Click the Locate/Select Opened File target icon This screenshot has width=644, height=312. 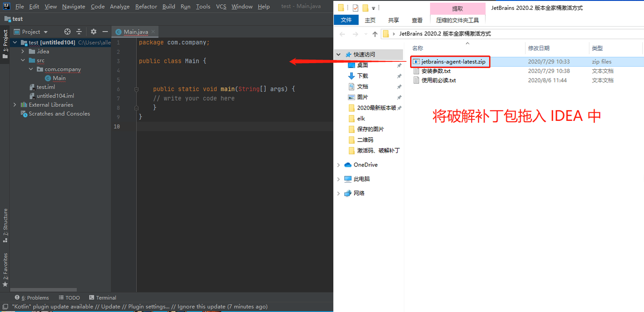tap(68, 32)
